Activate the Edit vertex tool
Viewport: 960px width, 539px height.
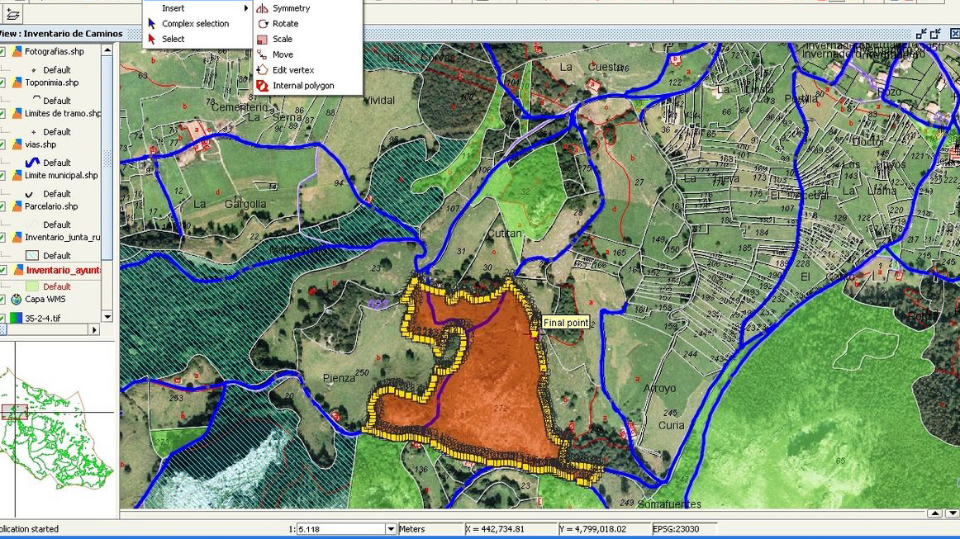click(293, 70)
